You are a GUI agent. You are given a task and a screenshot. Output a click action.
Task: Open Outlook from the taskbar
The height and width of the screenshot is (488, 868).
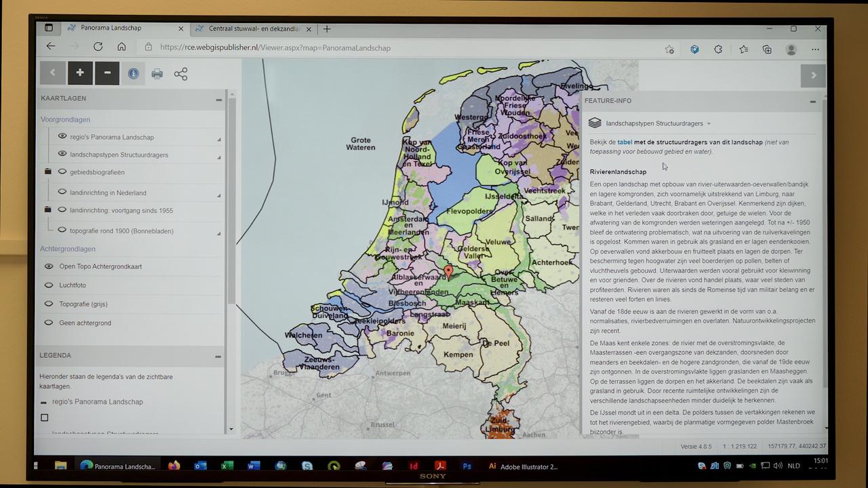click(x=200, y=466)
